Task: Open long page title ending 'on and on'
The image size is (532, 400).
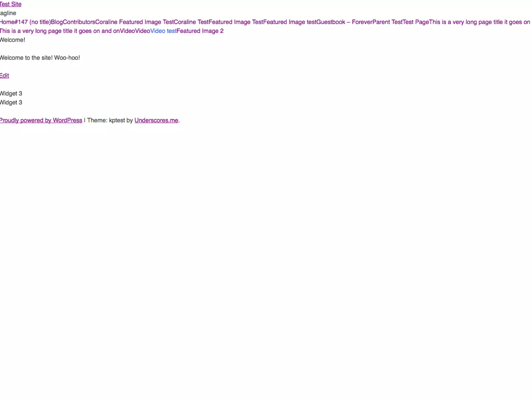Action: [x=60, y=31]
